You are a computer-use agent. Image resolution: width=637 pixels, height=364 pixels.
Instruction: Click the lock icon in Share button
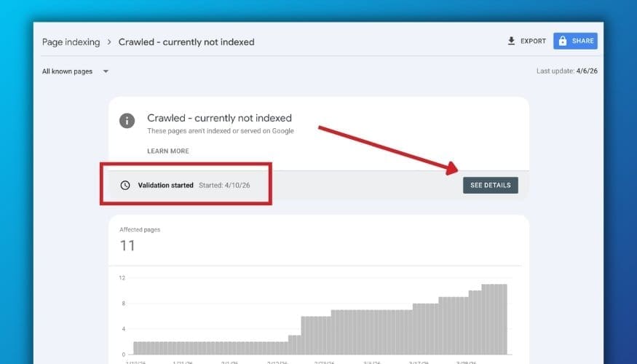click(563, 41)
